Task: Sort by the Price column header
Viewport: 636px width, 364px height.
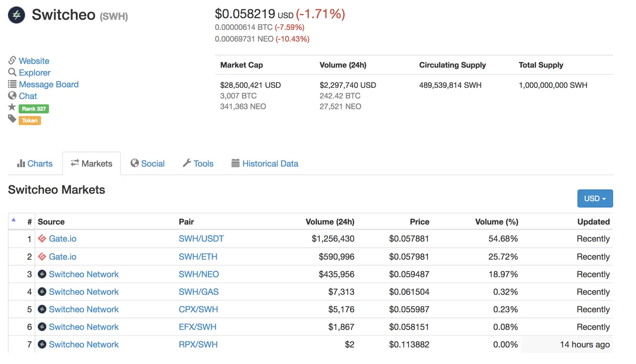Action: [419, 222]
